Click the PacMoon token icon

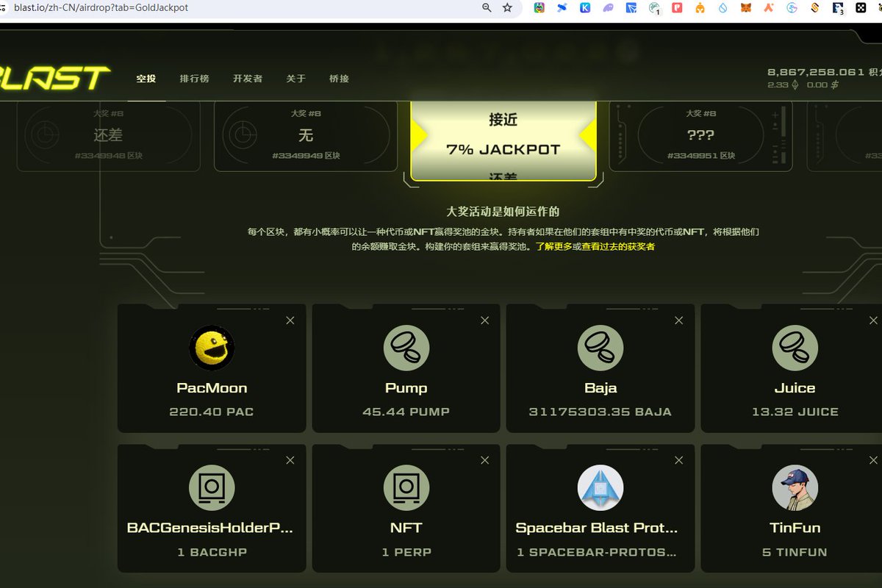pyautogui.click(x=212, y=348)
